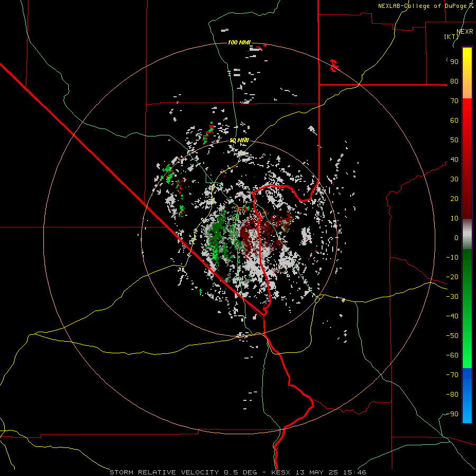476x476 pixels.
Task: Select the Storm Relative Velocity caption at bottom
Action: [x=237, y=472]
